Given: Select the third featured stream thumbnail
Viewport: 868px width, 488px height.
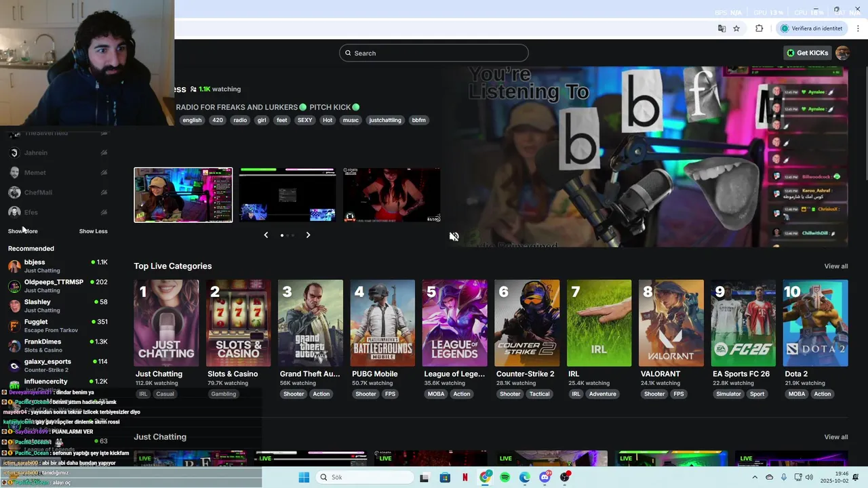Looking at the screenshot, I should (x=391, y=195).
